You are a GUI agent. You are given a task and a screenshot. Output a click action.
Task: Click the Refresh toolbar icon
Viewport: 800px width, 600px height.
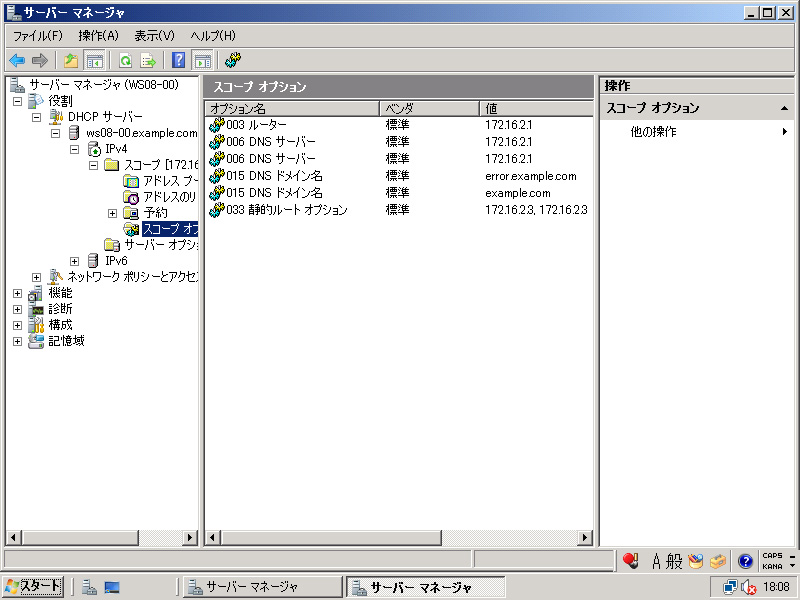click(x=126, y=60)
